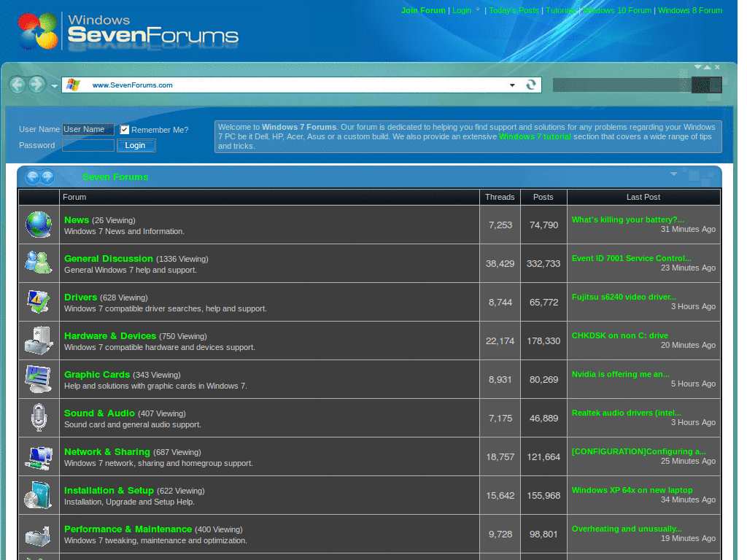
Task: Open the Hardware & Devices forum
Action: [x=110, y=335]
